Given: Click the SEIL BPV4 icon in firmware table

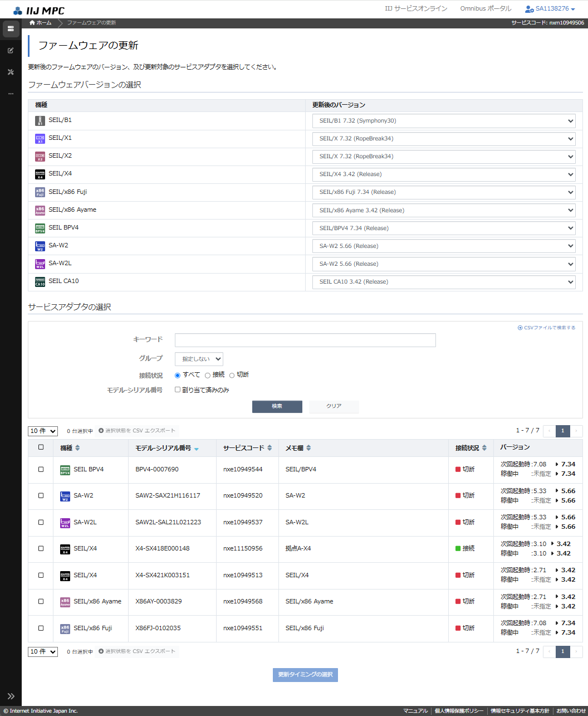Looking at the screenshot, I should click(x=40, y=228).
